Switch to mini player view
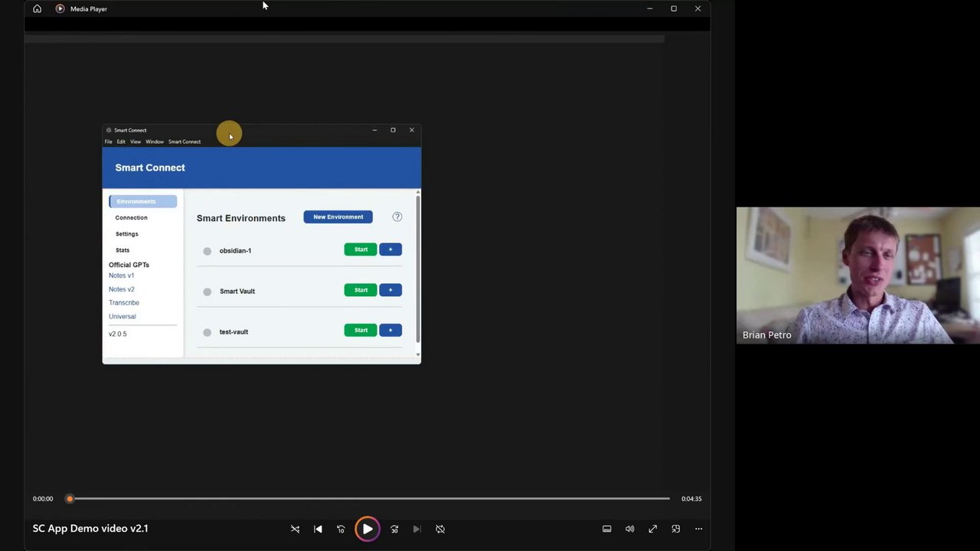This screenshot has height=551, width=980. tap(675, 529)
